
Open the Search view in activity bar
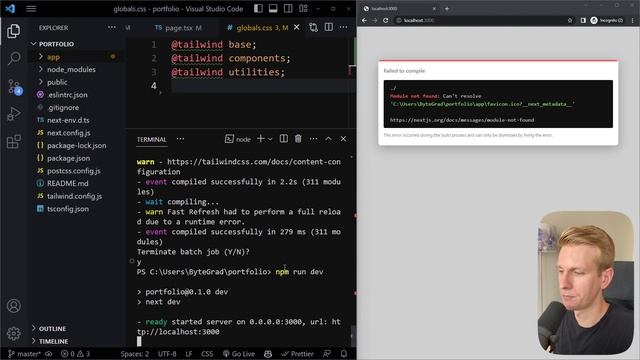coord(13,58)
